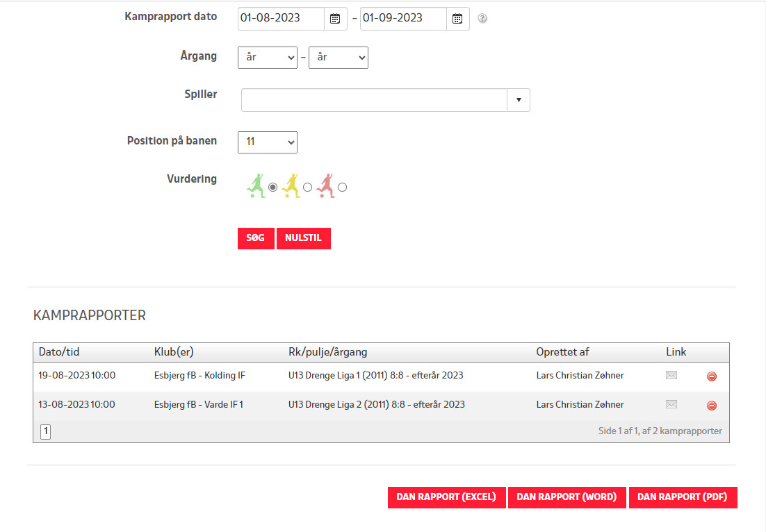
Task: Click the green player rating icon
Action: 256,186
